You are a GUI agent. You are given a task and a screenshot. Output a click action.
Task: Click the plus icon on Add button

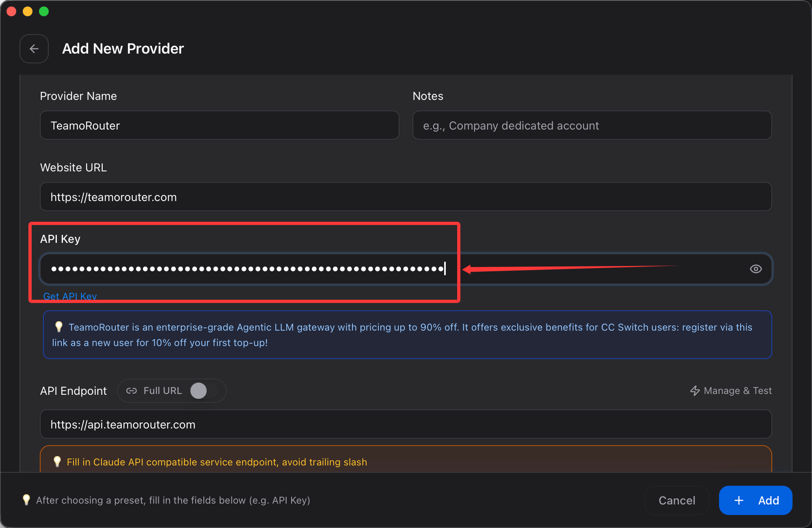(x=739, y=500)
